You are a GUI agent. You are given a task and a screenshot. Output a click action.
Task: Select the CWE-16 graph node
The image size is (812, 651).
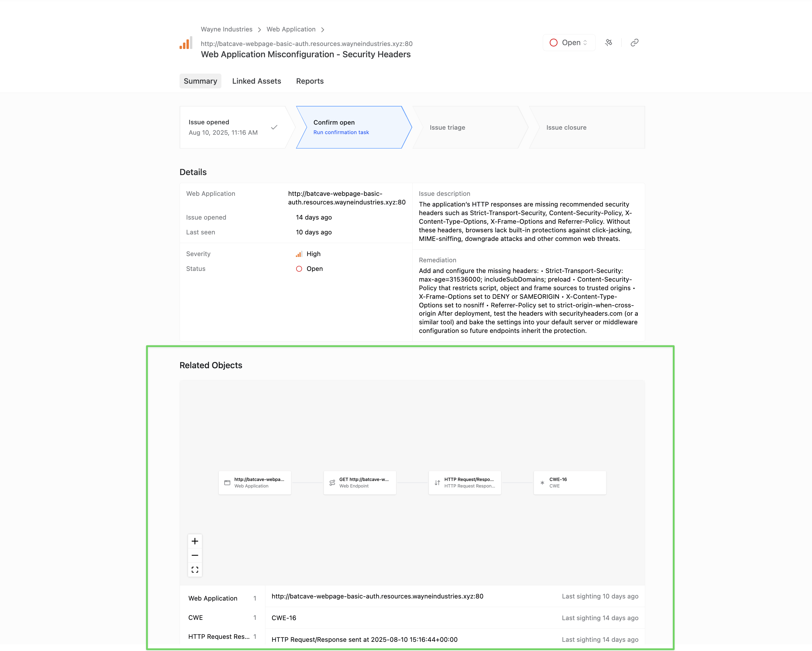(570, 483)
